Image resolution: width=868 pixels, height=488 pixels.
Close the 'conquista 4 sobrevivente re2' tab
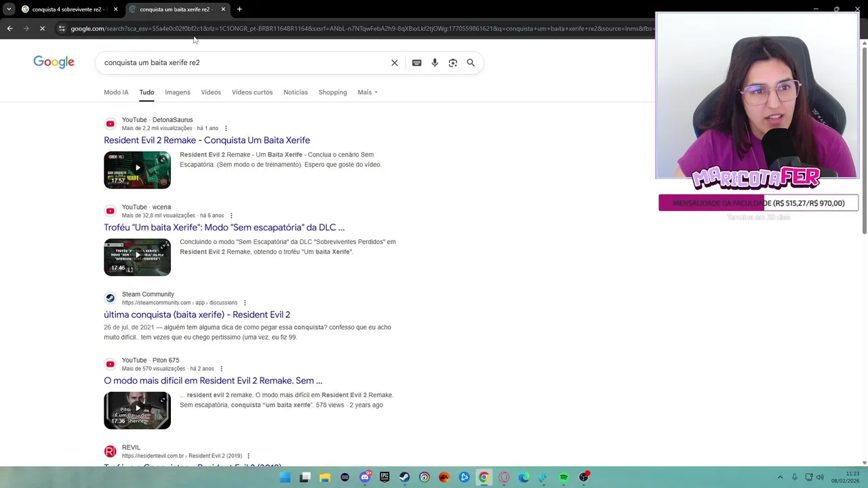(115, 9)
